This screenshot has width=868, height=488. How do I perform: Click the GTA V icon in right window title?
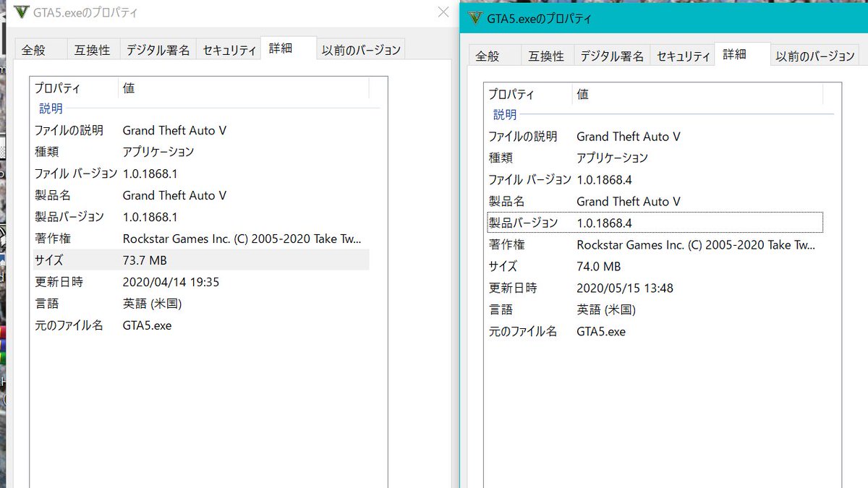(x=475, y=18)
